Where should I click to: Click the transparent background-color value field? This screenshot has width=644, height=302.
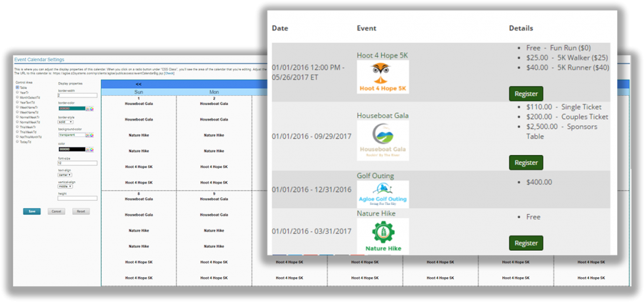72,135
